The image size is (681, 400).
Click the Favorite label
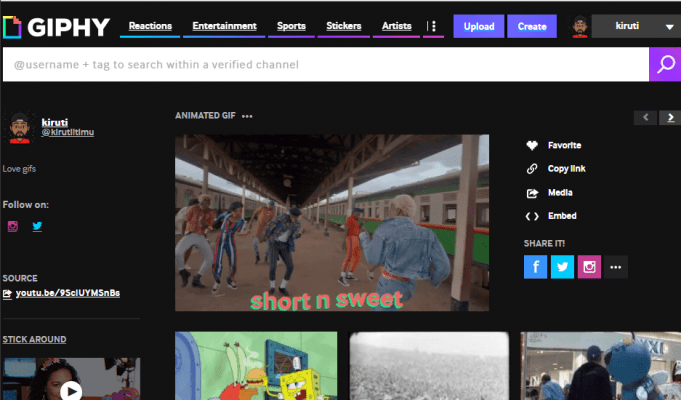pyautogui.click(x=564, y=145)
